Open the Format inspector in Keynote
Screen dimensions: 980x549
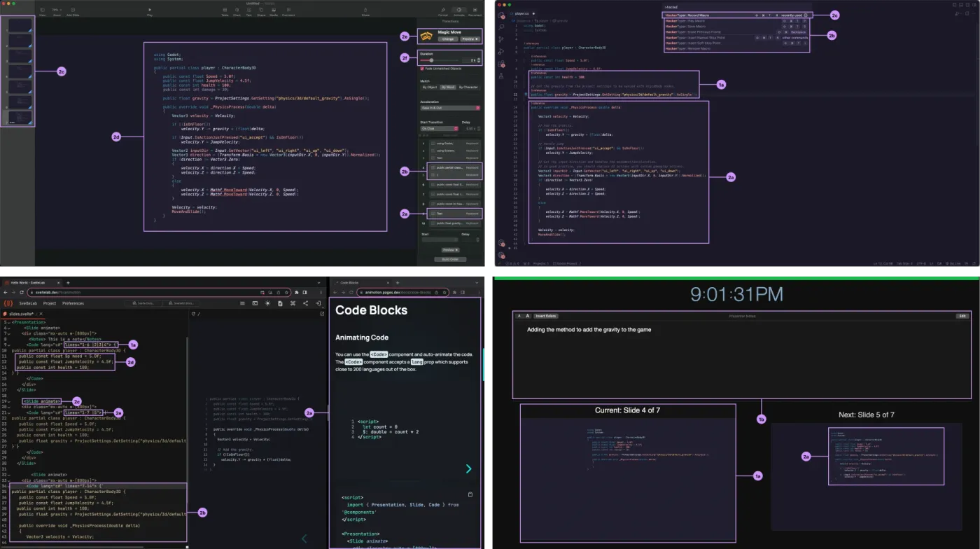pos(443,10)
